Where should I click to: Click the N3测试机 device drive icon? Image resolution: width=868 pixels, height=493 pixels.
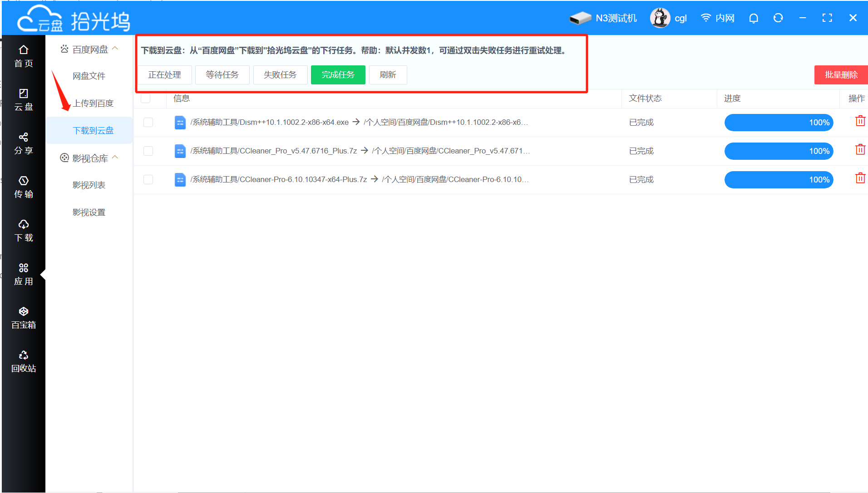point(580,18)
